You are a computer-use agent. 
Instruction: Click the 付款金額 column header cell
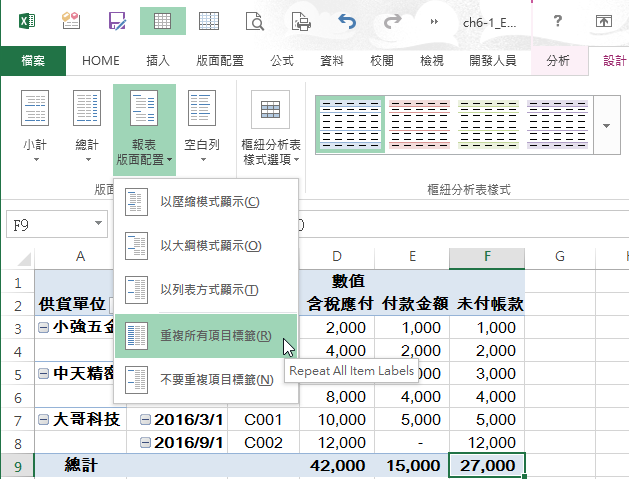414,304
